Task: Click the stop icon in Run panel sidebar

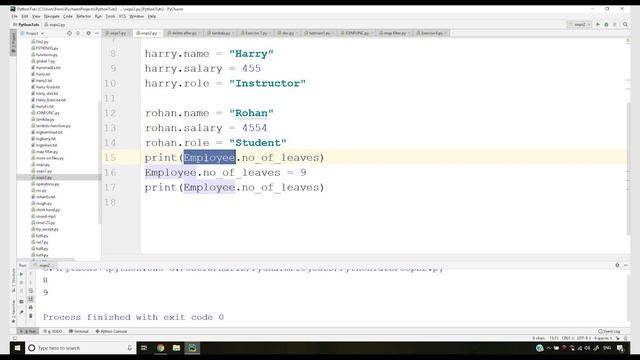Action: [x=21, y=283]
